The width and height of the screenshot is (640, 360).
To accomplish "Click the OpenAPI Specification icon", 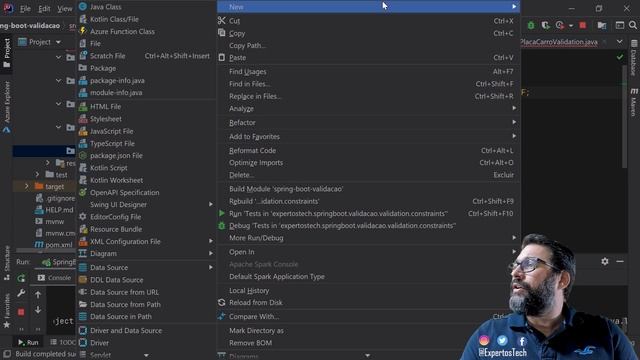I will (83, 192).
